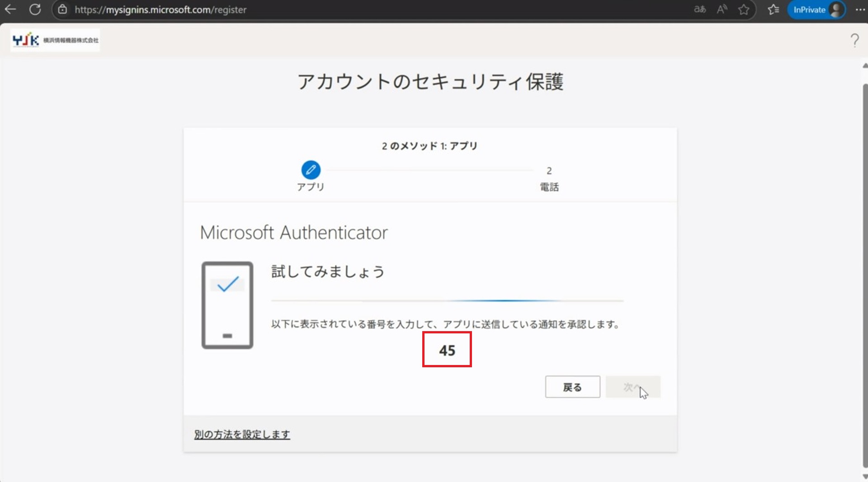Add page to favorites with star icon

744,9
